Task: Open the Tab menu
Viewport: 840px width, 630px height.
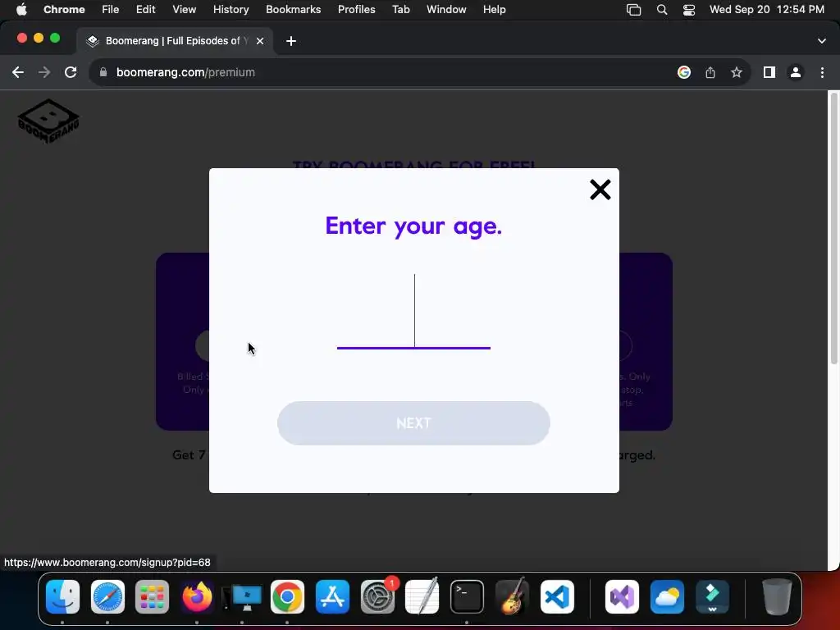Action: point(400,10)
